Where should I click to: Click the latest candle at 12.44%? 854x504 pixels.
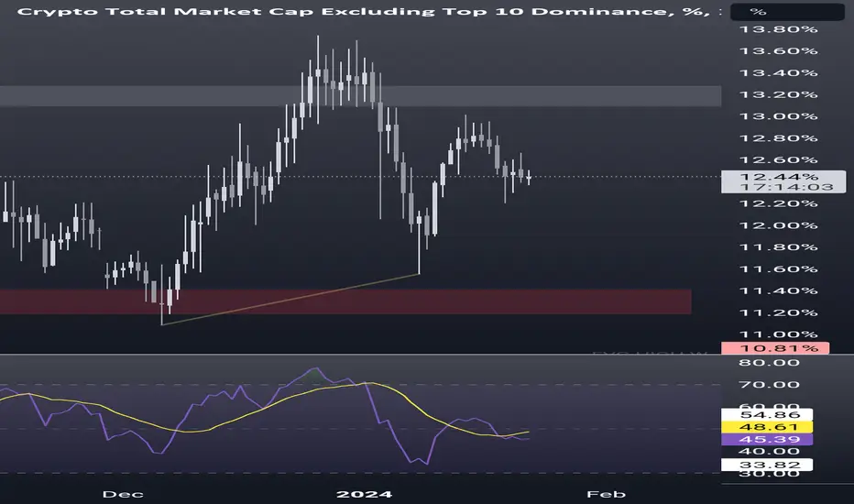pos(529,177)
